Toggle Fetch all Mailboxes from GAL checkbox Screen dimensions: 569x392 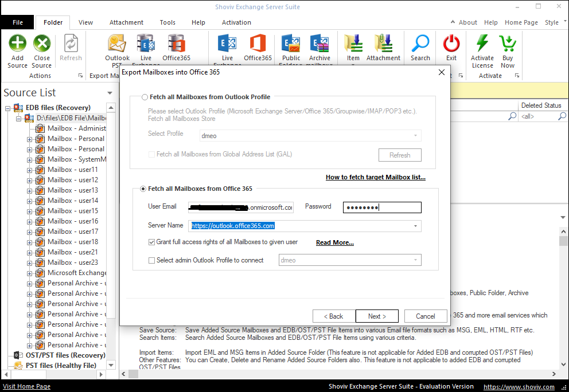pyautogui.click(x=151, y=155)
